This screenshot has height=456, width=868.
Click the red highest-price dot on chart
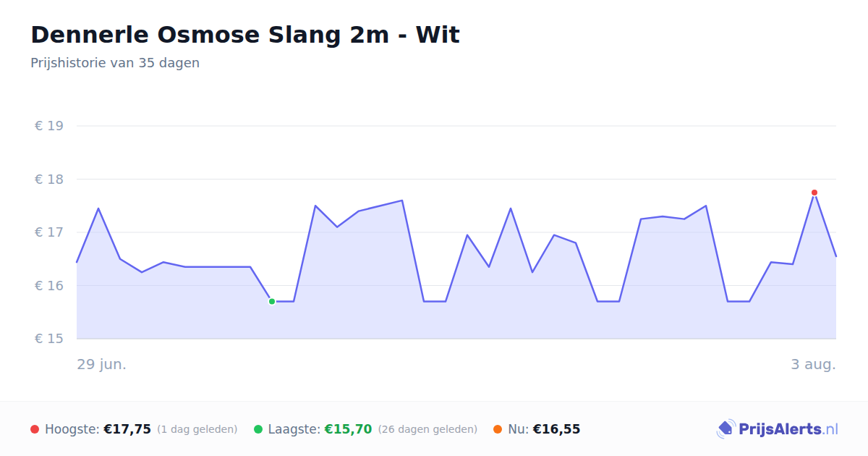point(814,193)
